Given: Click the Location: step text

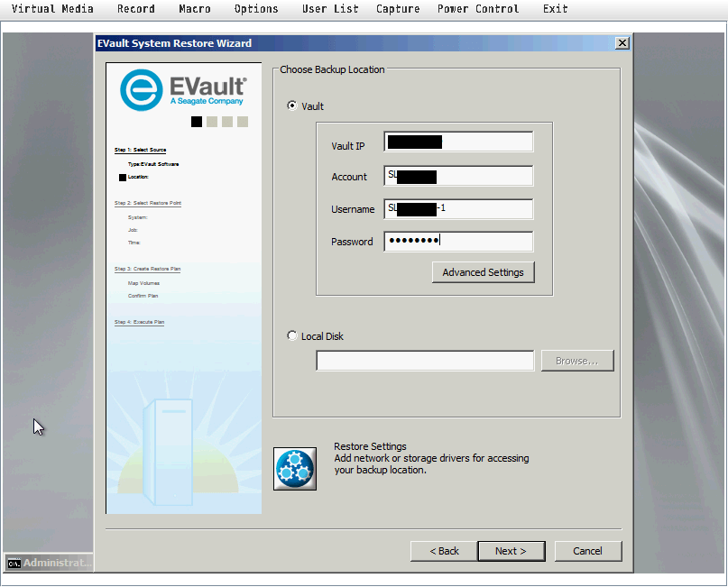Looking at the screenshot, I should (138, 177).
